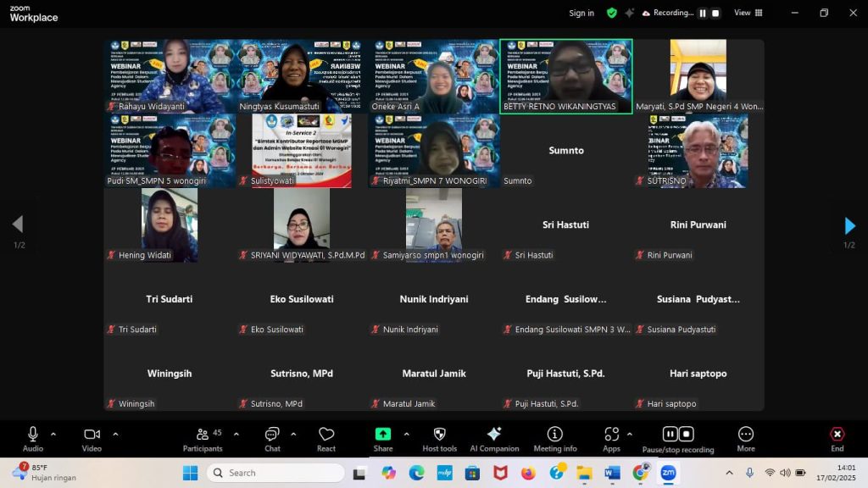This screenshot has width=868, height=488.
Task: Open the Apps menu
Action: coord(612,438)
